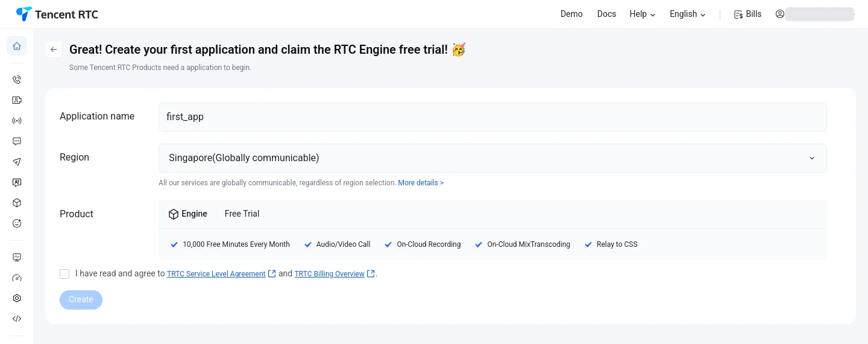Open the RTC Engine cube sidebar icon
The width and height of the screenshot is (868, 344).
(x=17, y=203)
